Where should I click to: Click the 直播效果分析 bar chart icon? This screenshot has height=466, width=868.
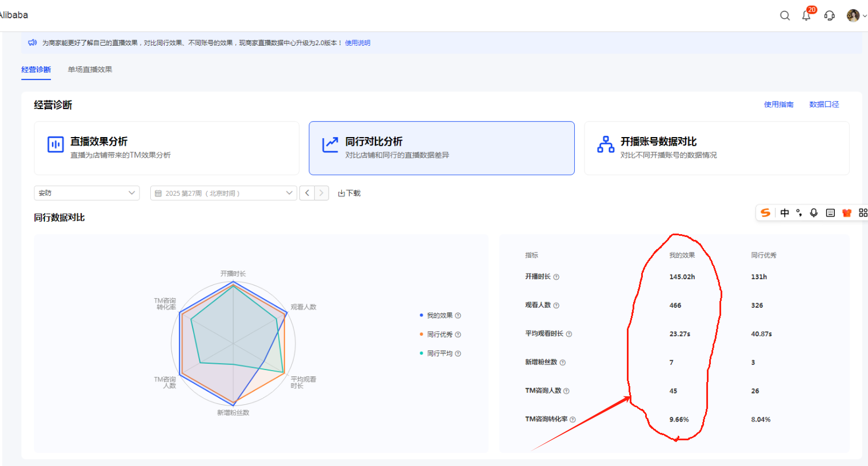coord(55,144)
